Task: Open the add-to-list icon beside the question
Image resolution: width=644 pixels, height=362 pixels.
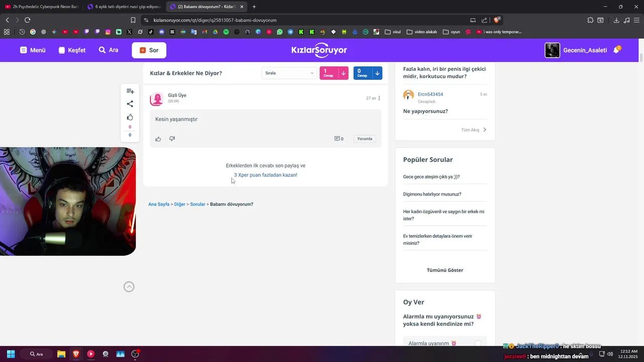Action: (x=130, y=91)
